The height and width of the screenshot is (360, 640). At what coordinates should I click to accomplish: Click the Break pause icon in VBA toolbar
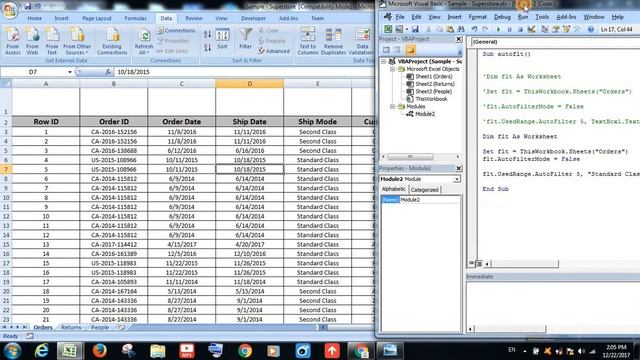tap(509, 29)
